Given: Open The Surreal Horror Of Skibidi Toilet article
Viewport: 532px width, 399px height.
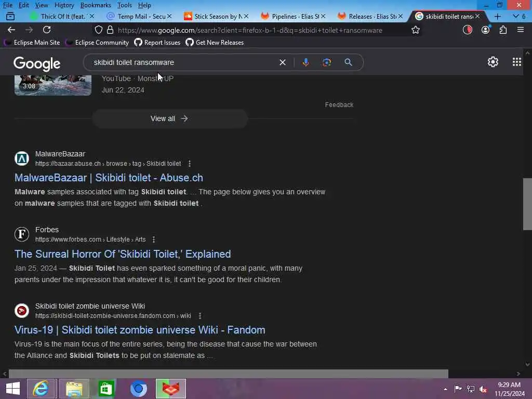Looking at the screenshot, I should click(123, 254).
